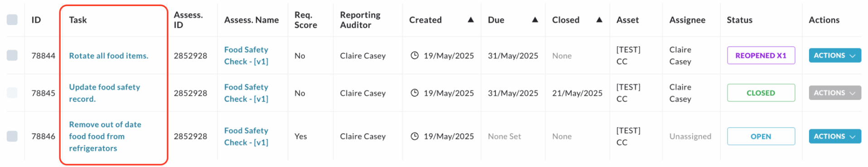Sort by Created column arrow

(471, 20)
